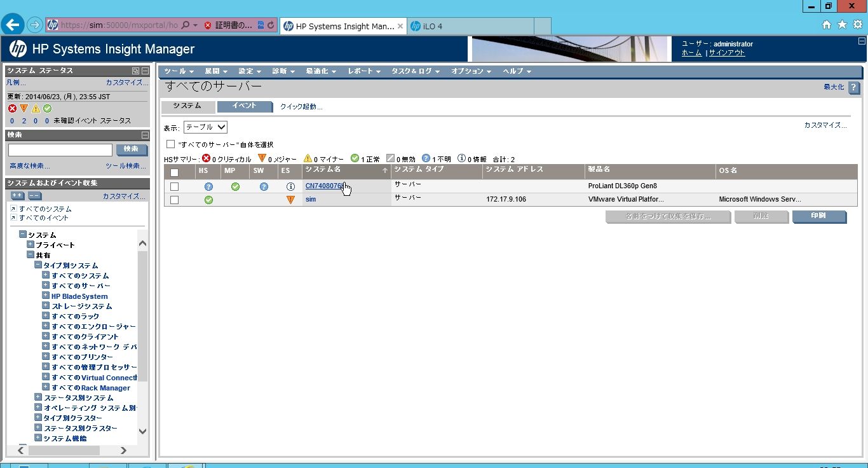Expand the ストレージシステム tree node
Screen dimensions: 868x468
pyautogui.click(x=46, y=306)
